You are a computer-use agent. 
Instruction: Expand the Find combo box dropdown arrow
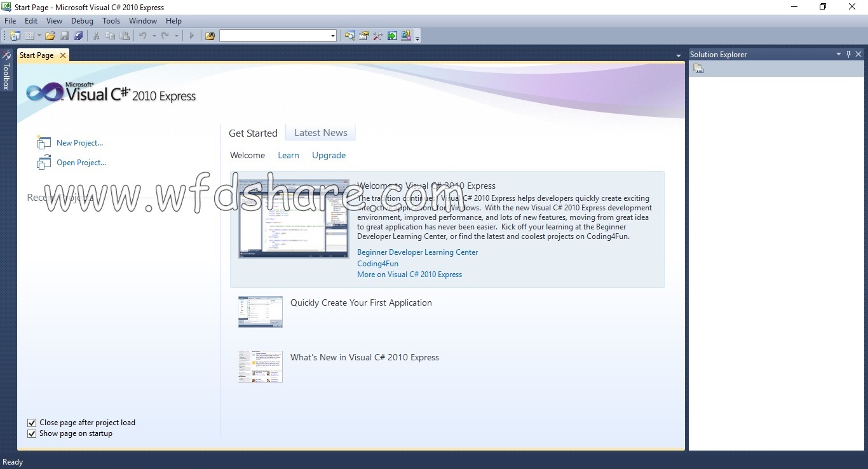(x=333, y=36)
